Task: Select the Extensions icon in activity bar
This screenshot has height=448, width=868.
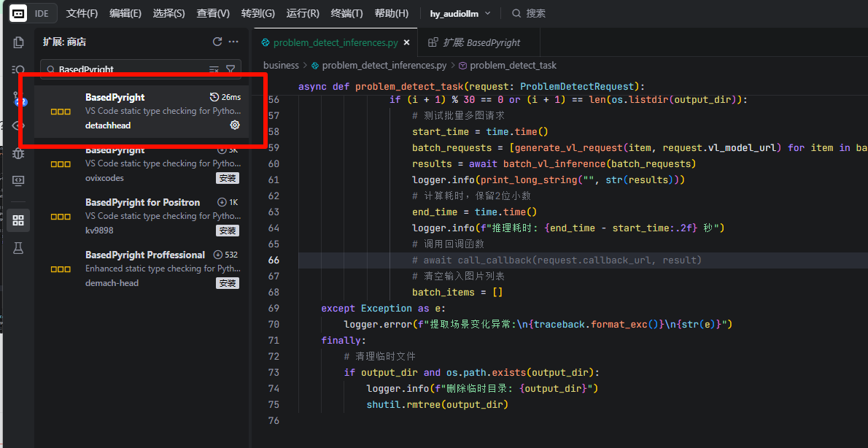Action: 18,220
